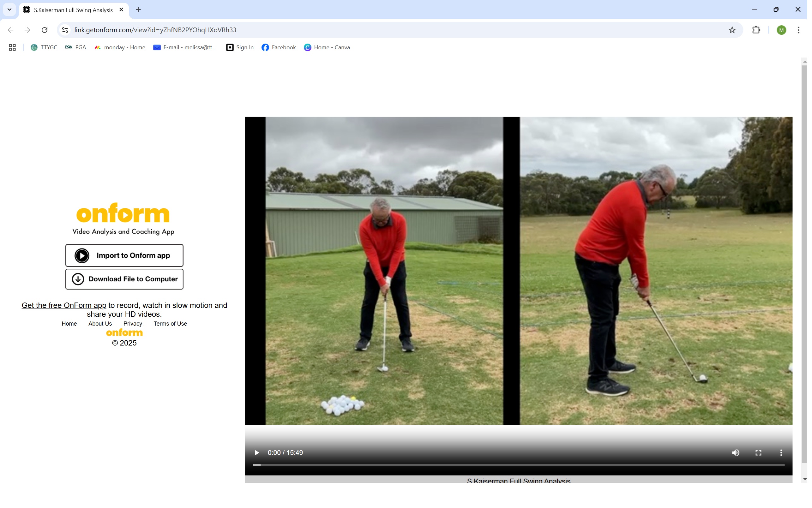Click the 0:00 / 15:49 time display
The height and width of the screenshot is (508, 812).
coord(285,453)
